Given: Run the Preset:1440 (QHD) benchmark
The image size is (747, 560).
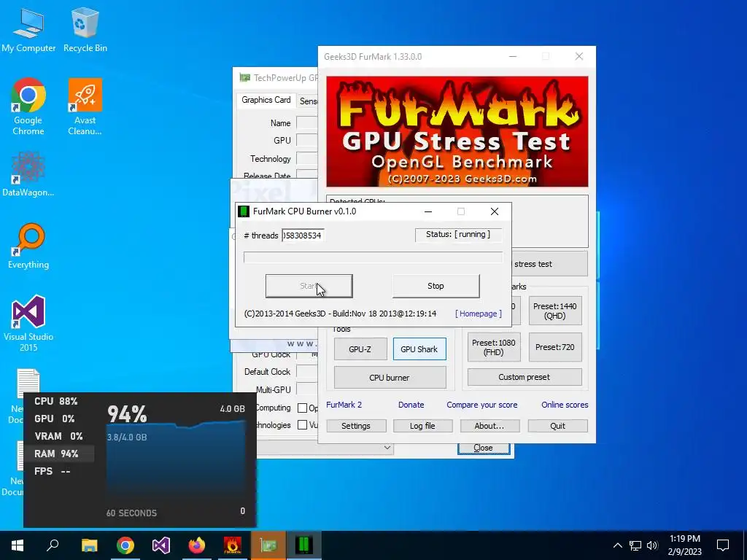Looking at the screenshot, I should (555, 311).
